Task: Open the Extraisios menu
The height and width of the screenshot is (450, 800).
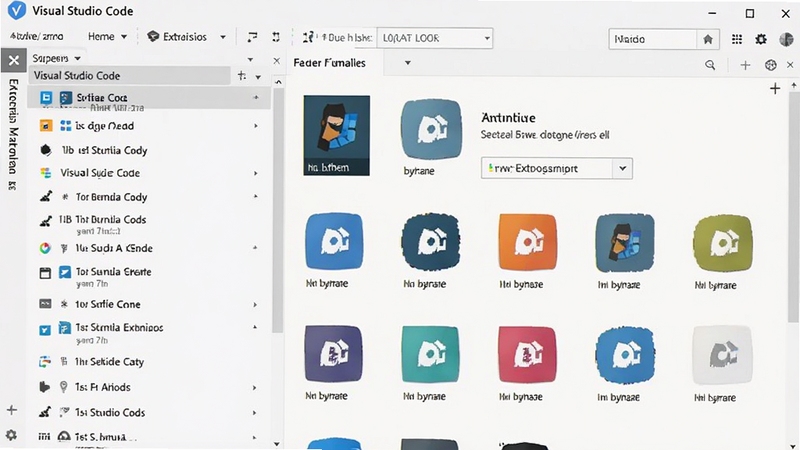Action: (x=186, y=37)
